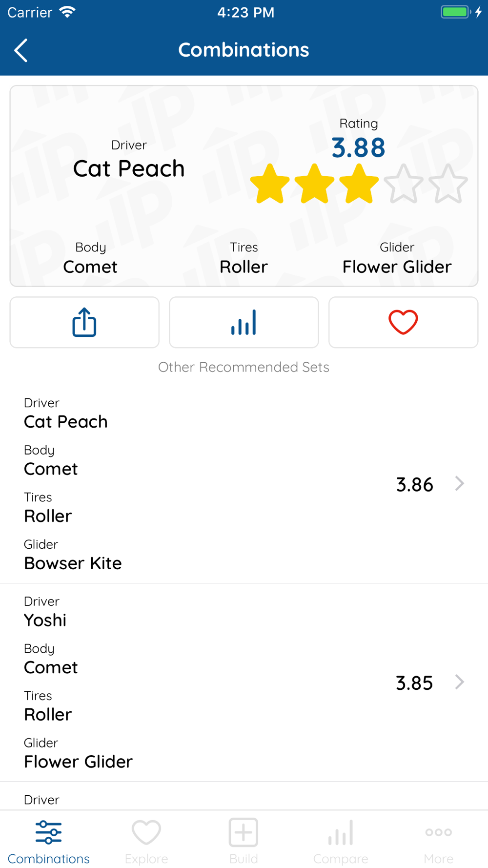488x868 pixels.
Task: Open the Bowser Kite recommended set
Action: [x=244, y=484]
